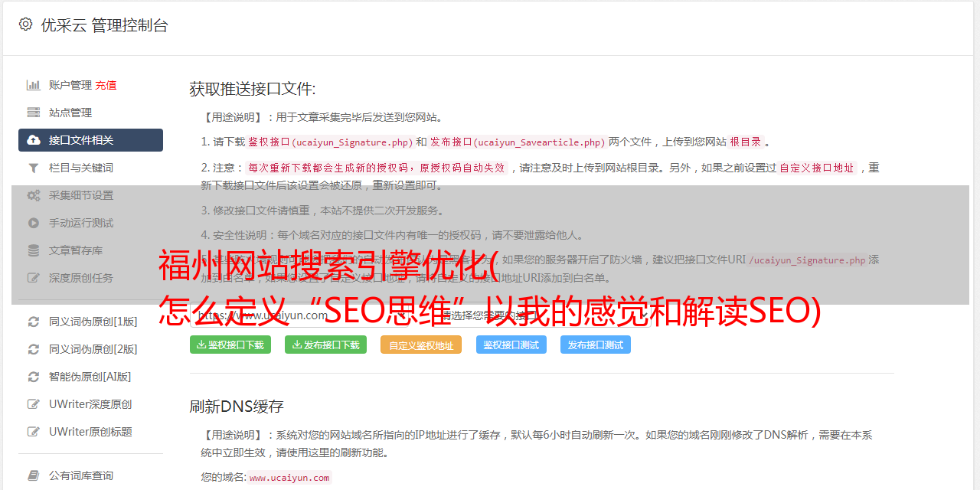
Task: Click the book icon for 公有词库查询
Action: click(34, 475)
